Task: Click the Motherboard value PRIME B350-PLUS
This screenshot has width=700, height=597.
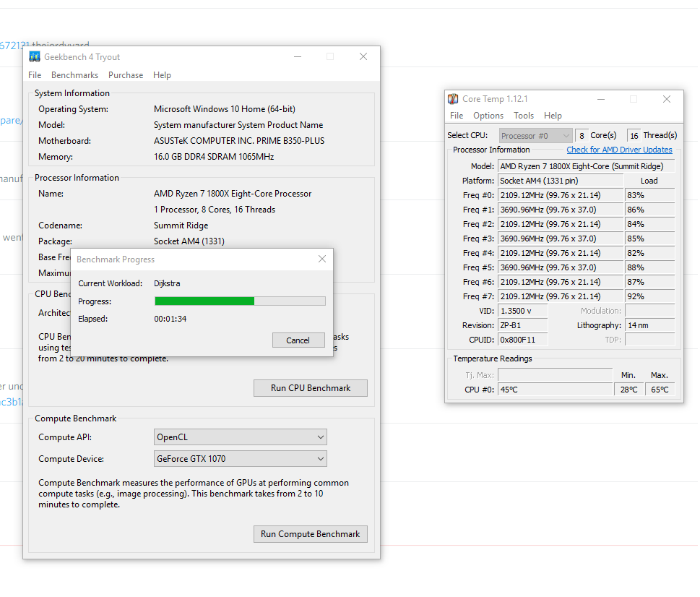Action: (x=239, y=141)
